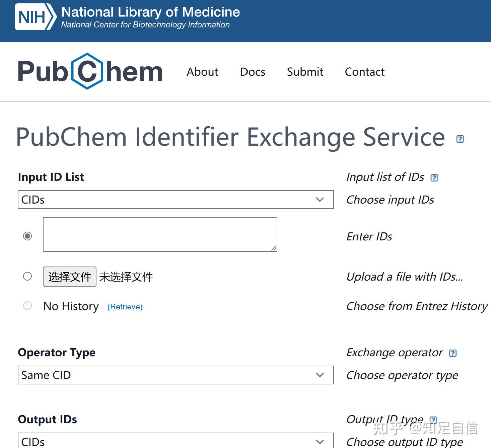Select the No History radio button
Screen dimensions: 491x448
coord(27,306)
